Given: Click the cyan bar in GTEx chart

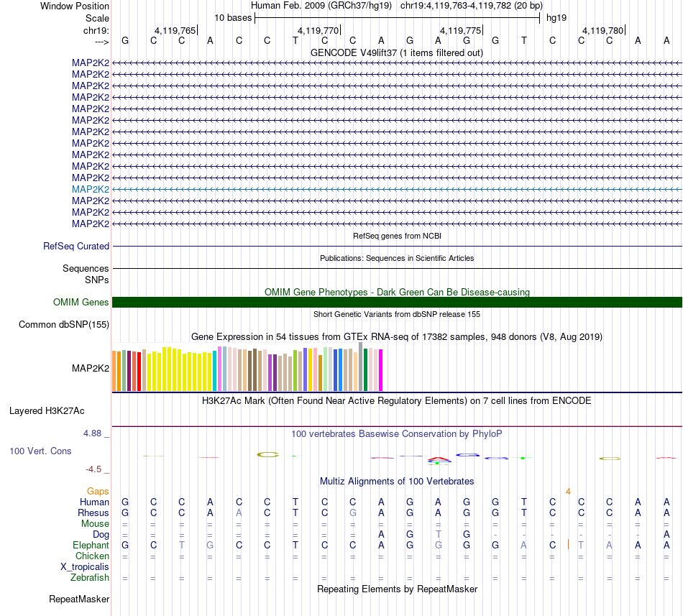Looking at the screenshot, I should tap(215, 371).
